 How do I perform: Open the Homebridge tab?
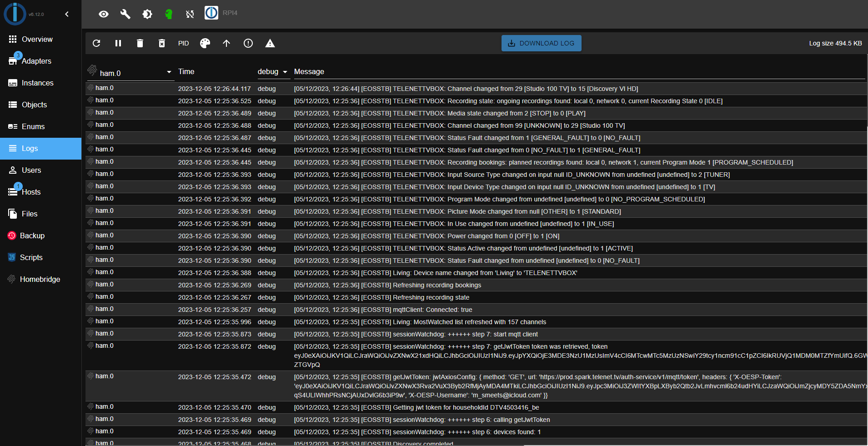click(40, 279)
